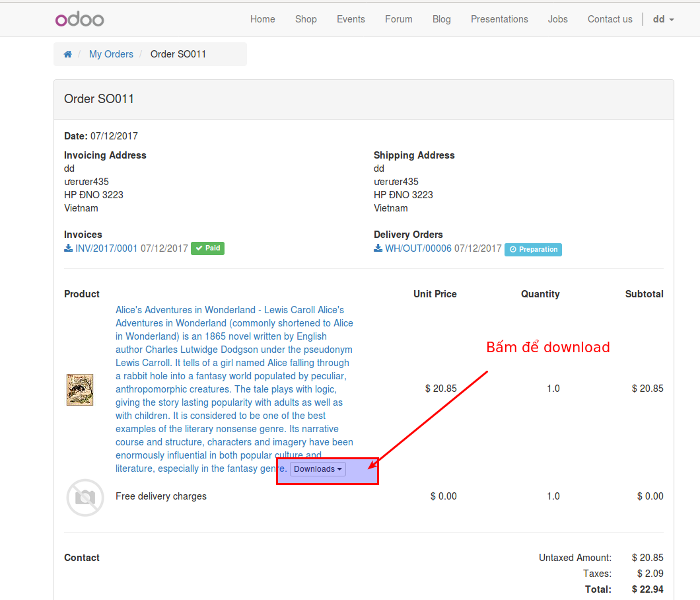700x600 pixels.
Task: Click the Alice book cover thumbnail
Action: pos(80,390)
